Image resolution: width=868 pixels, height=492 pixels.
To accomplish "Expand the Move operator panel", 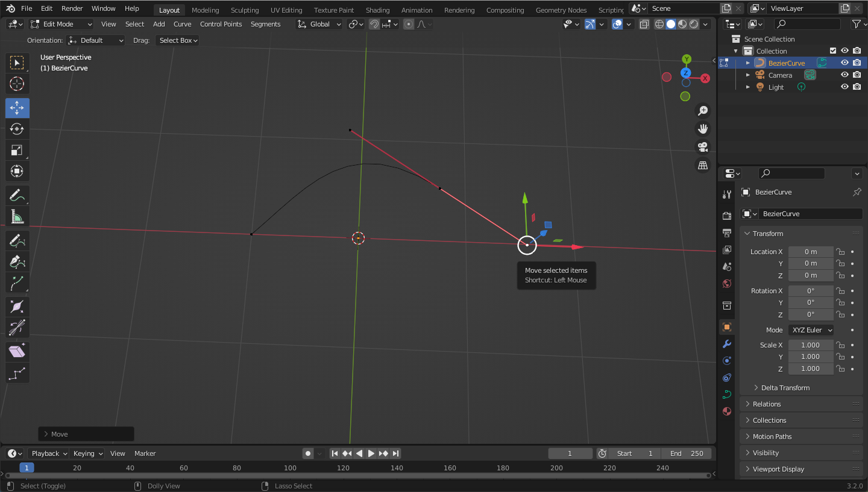I will [86, 434].
